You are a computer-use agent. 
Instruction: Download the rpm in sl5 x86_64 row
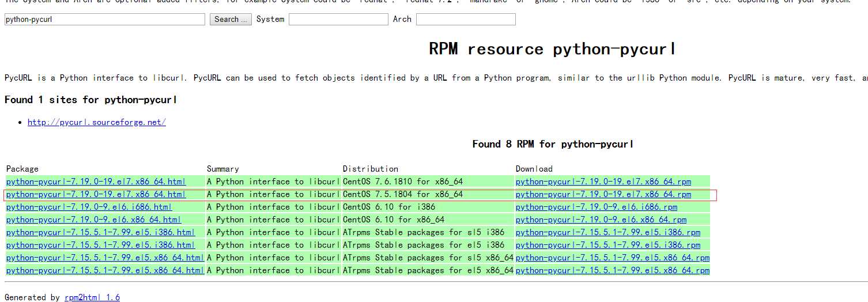tap(613, 258)
